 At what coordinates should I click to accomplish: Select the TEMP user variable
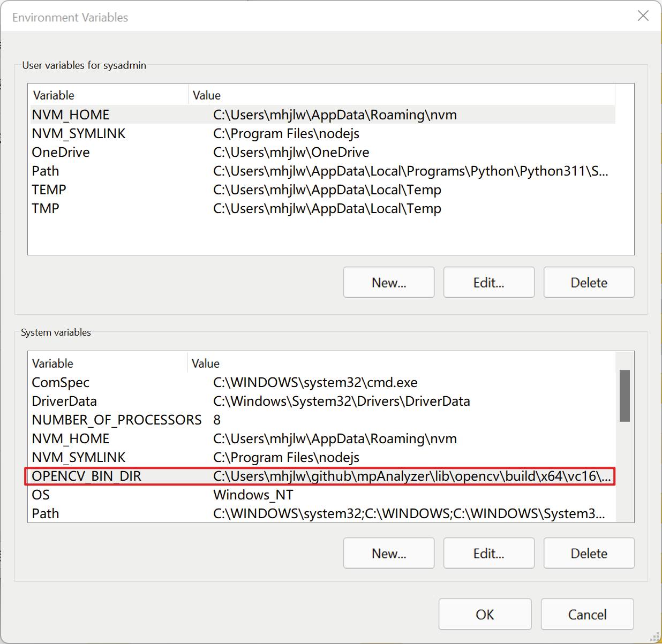point(49,190)
